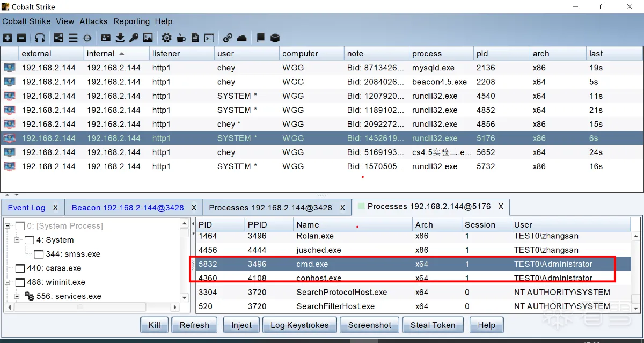Close the Beacon 192.168.2.144@3428 tab
644x343 pixels.
tap(194, 208)
